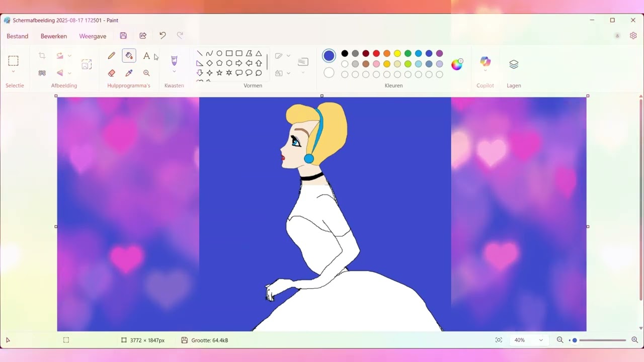This screenshot has height=362, width=644.
Task: Click the Remove background icon
Action: pos(42,73)
